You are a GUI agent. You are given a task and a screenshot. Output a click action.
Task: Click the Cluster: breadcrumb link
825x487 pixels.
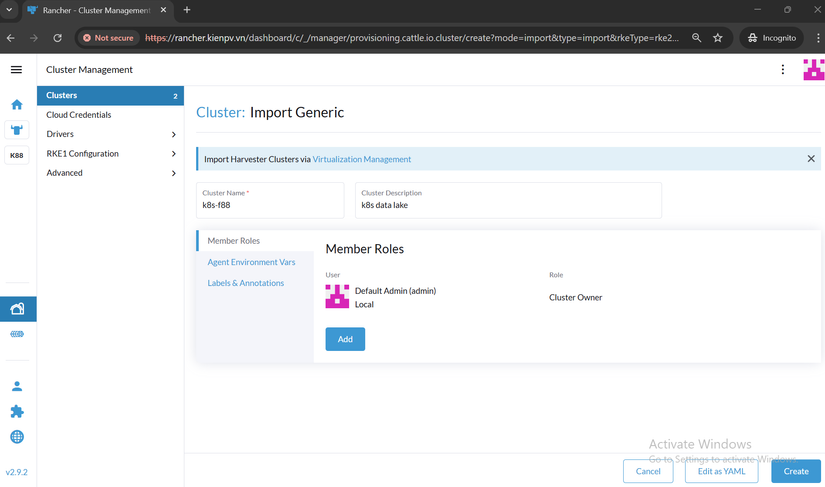pos(220,112)
